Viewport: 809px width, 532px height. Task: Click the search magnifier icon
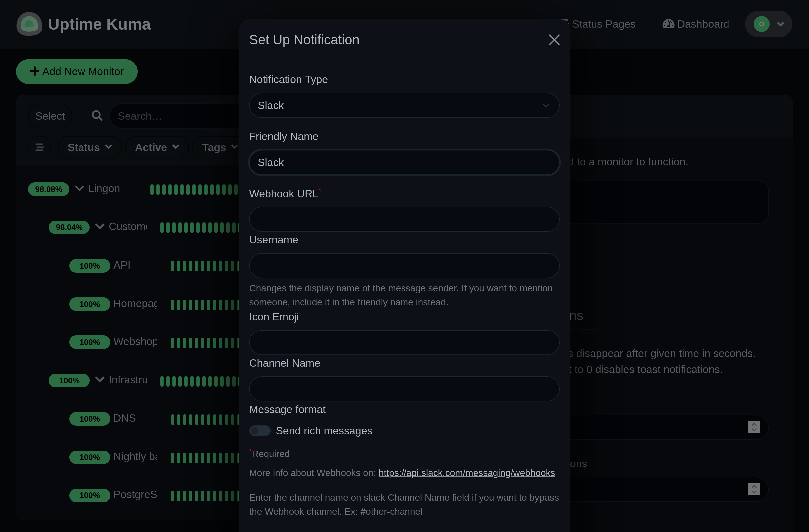97,116
